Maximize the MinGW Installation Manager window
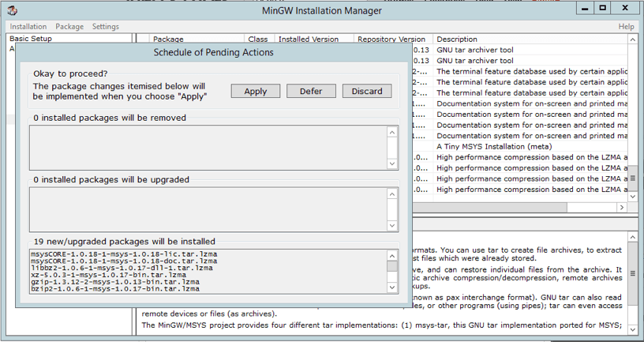 602,9
